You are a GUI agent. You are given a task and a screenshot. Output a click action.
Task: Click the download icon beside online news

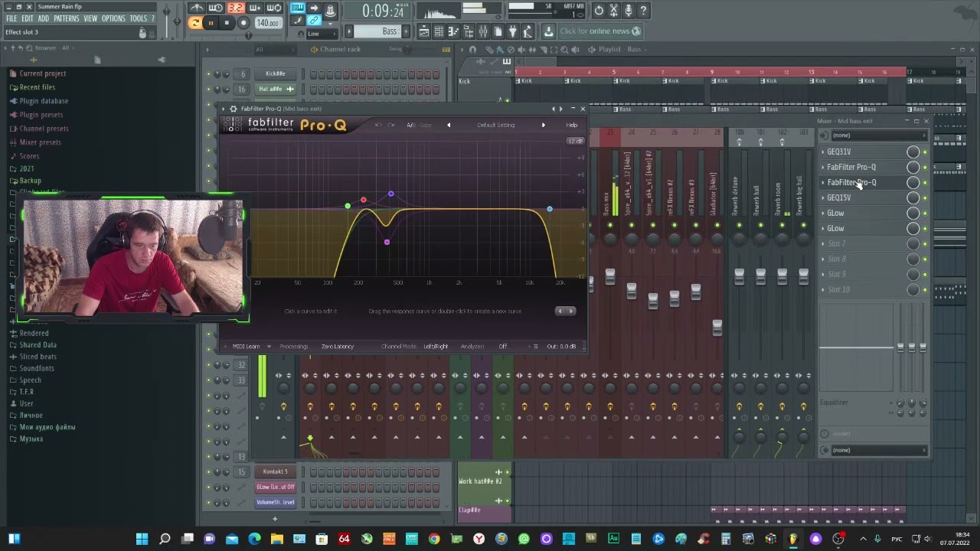(x=548, y=31)
